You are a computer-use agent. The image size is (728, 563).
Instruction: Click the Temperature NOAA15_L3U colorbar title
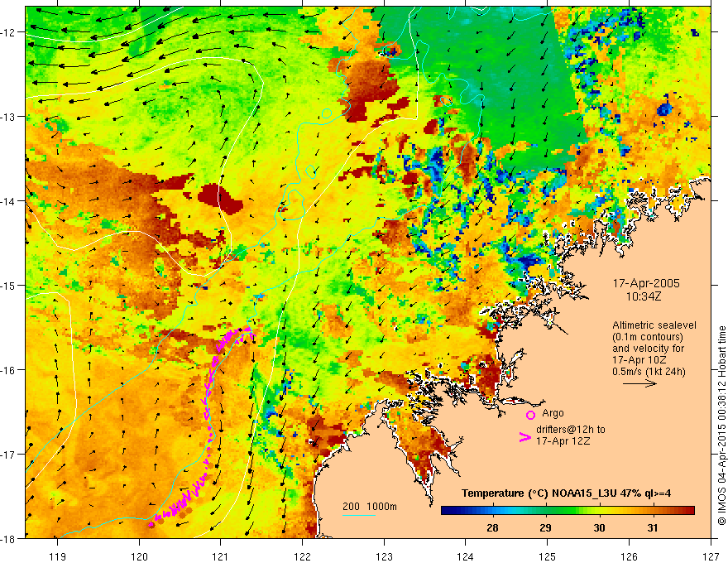coord(566,493)
